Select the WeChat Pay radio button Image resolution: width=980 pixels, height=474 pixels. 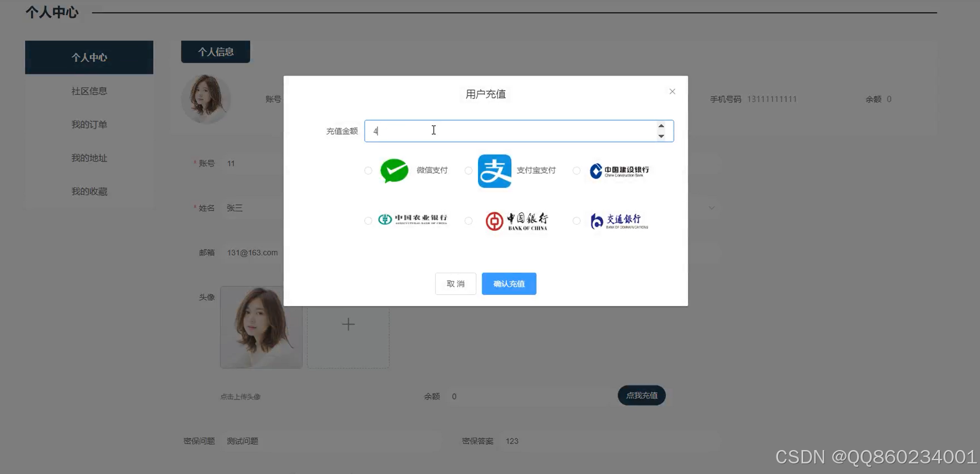(368, 171)
